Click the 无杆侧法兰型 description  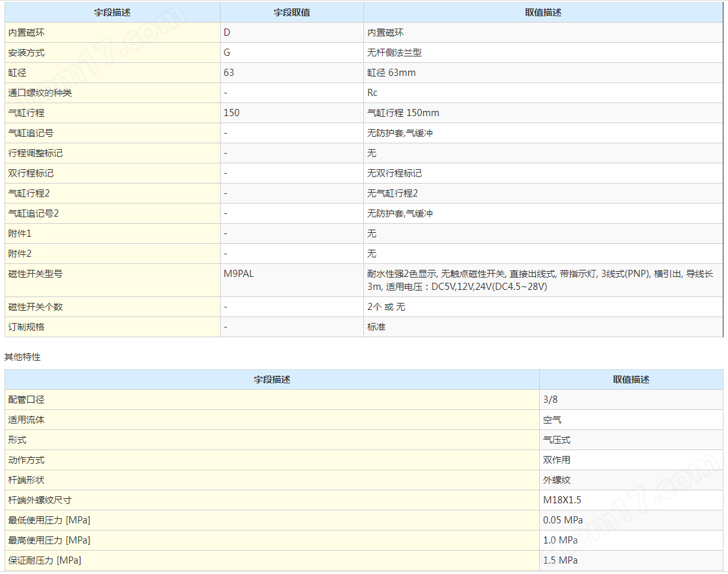(394, 53)
